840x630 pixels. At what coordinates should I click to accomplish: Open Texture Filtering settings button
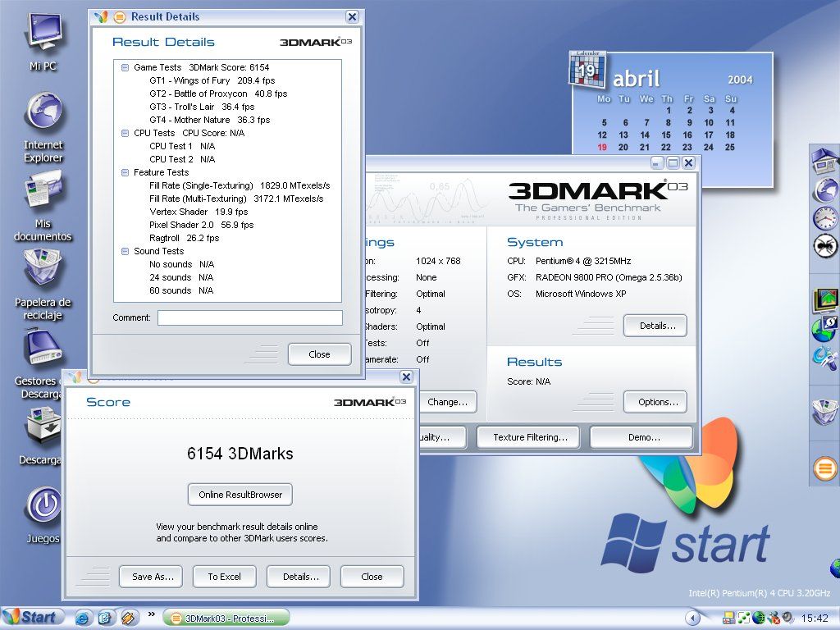coord(530,437)
